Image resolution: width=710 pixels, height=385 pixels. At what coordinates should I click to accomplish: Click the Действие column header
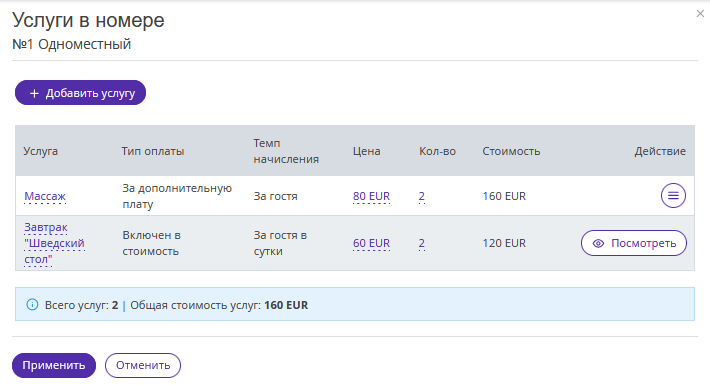[660, 151]
